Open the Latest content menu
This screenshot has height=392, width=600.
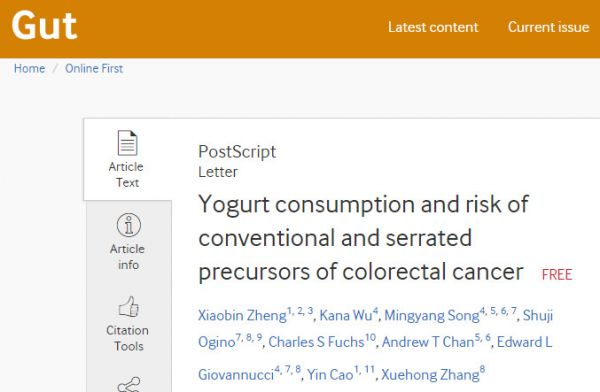(433, 27)
